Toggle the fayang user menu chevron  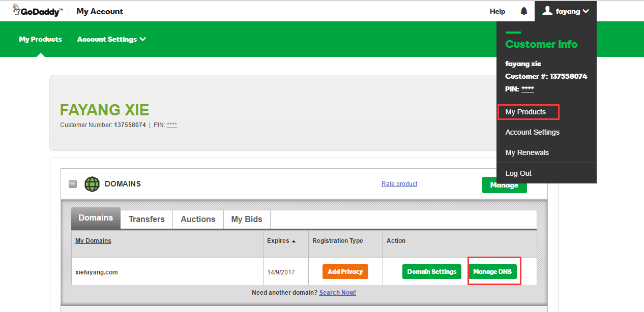586,11
